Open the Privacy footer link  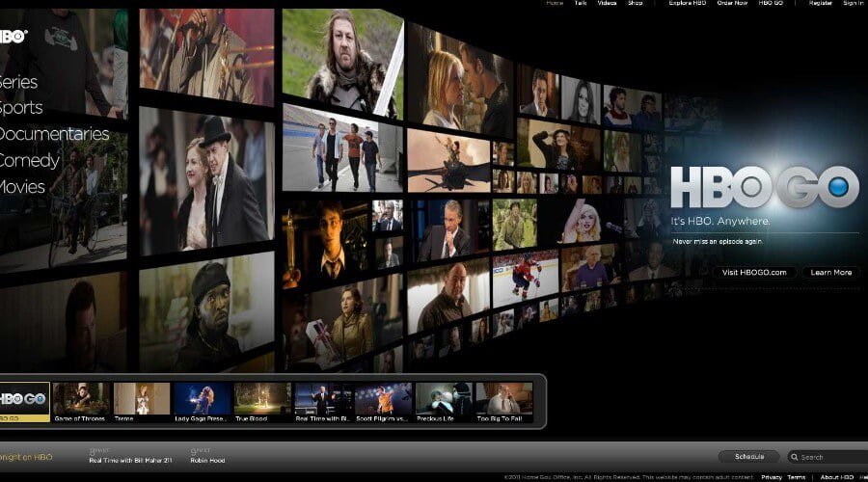771,477
